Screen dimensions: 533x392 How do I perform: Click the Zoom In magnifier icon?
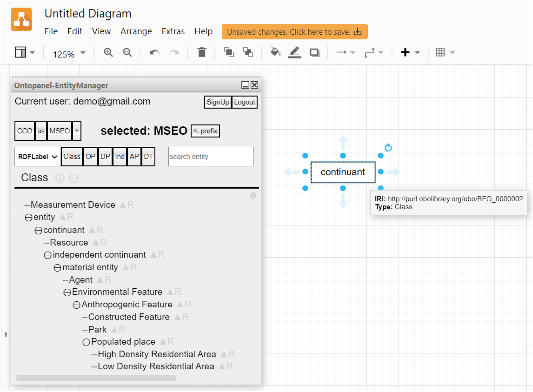(108, 53)
